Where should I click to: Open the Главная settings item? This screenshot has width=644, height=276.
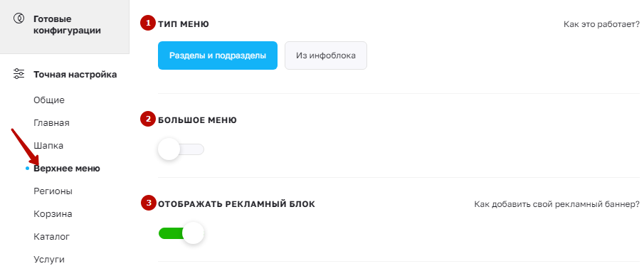[x=51, y=123]
